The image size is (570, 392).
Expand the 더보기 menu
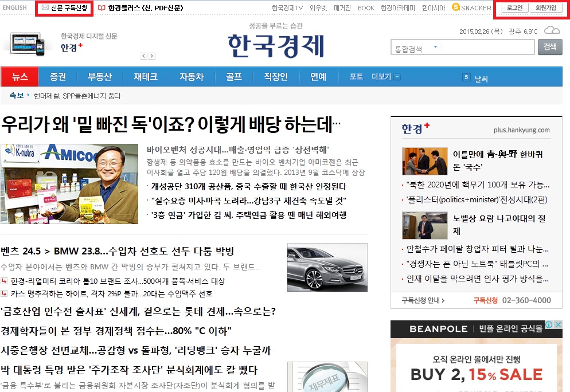click(x=386, y=77)
